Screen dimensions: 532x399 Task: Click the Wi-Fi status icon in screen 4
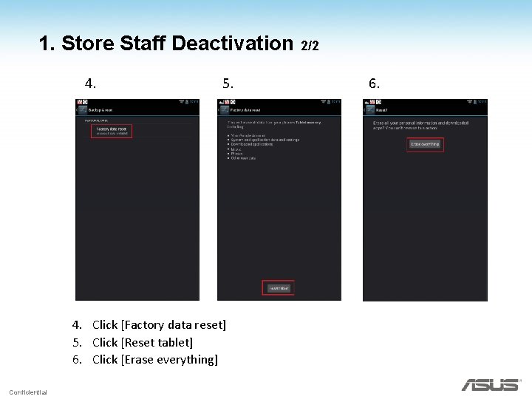pyautogui.click(x=182, y=102)
